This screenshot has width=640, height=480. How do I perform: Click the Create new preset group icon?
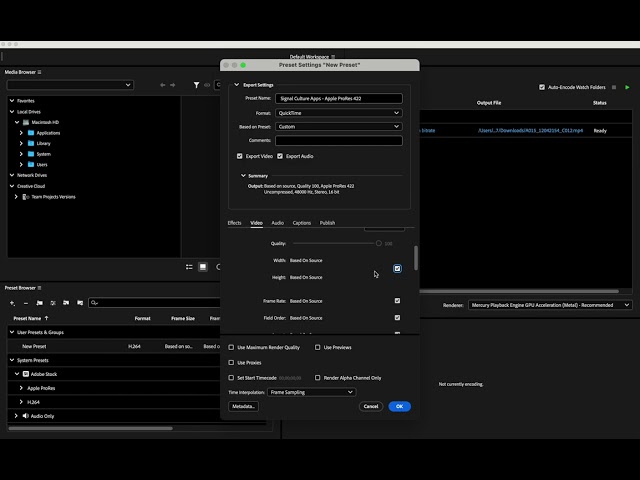click(x=39, y=303)
